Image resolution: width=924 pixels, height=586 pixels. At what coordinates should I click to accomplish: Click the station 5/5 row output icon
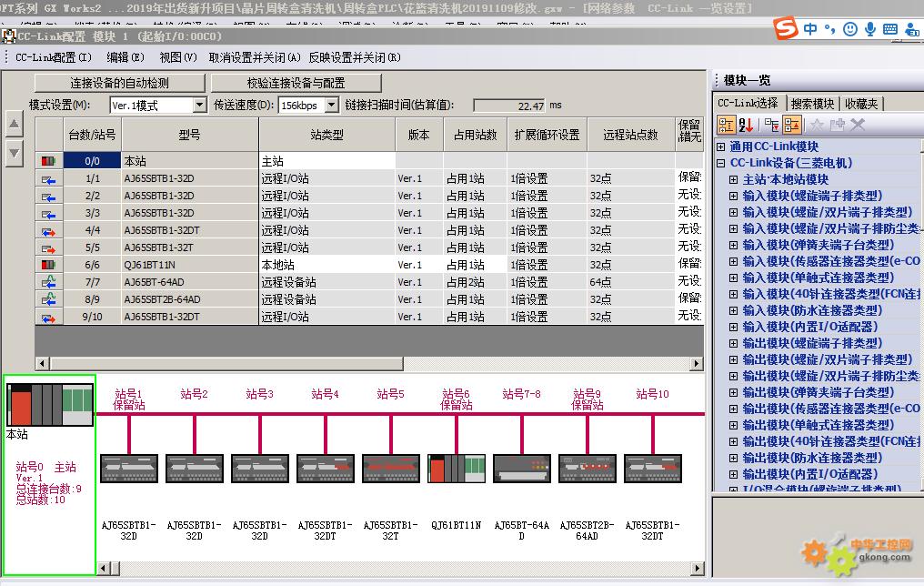point(48,248)
